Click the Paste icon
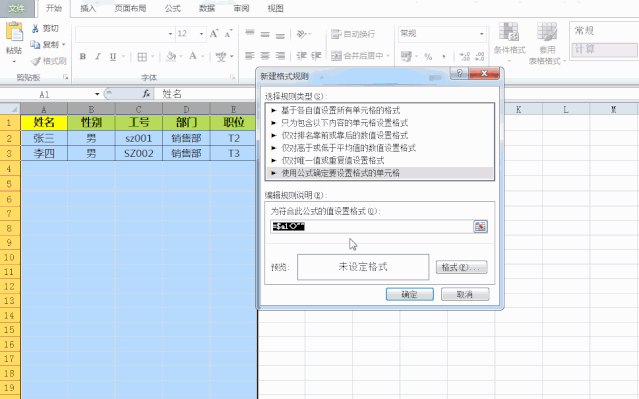The height and width of the screenshot is (399, 639). 14,32
